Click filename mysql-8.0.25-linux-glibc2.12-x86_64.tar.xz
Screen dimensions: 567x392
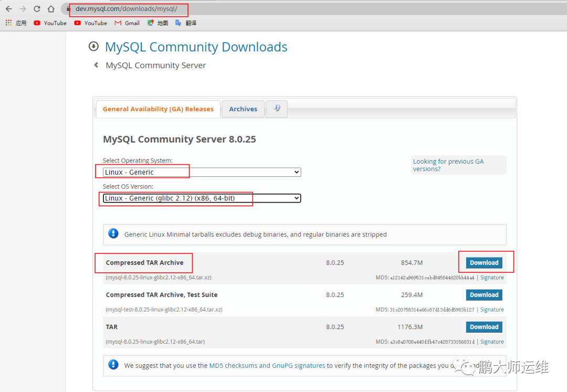[159, 278]
